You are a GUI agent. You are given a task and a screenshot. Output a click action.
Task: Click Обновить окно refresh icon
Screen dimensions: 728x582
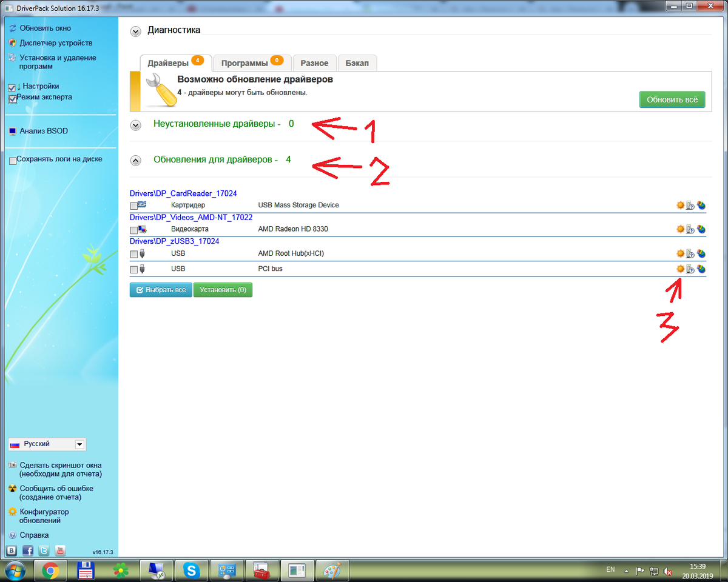13,28
